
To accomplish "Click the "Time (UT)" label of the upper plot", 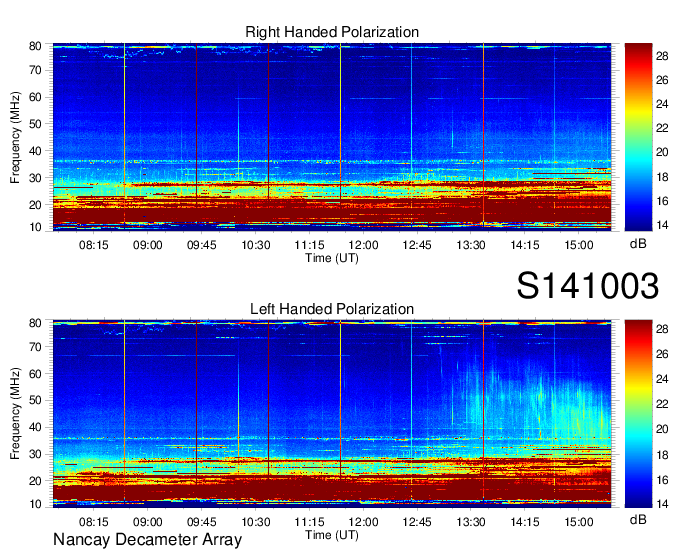I will (x=332, y=258).
